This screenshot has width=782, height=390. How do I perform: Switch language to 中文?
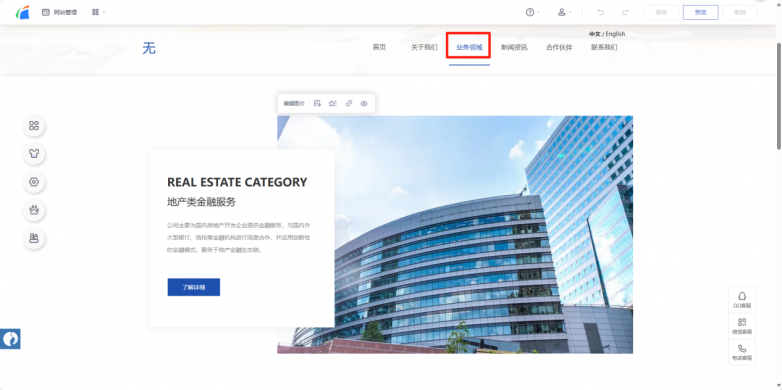click(594, 34)
